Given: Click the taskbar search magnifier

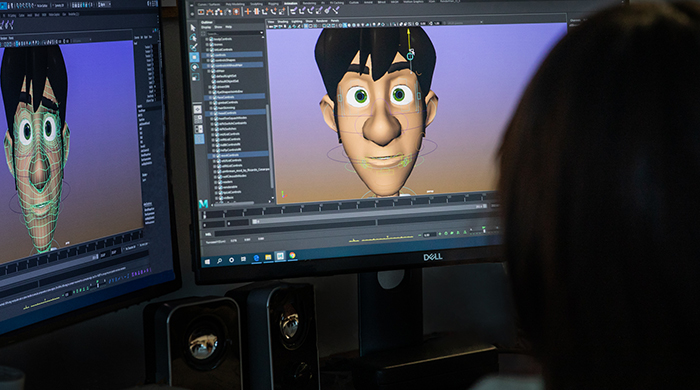Looking at the screenshot, I should [219, 261].
